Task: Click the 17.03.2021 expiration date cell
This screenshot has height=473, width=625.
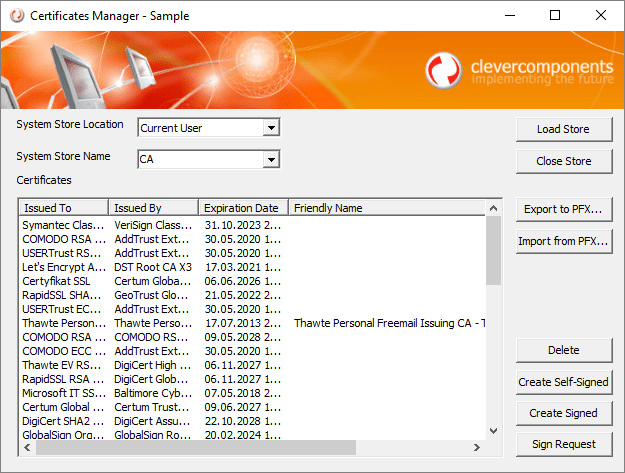Action: (x=243, y=267)
